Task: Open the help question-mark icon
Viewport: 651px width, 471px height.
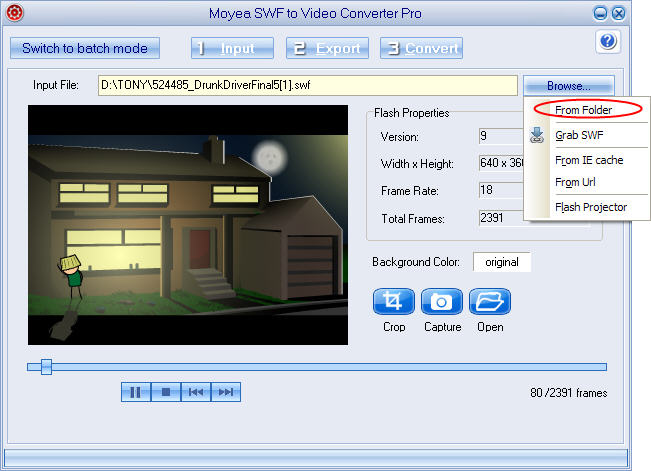Action: (x=608, y=41)
